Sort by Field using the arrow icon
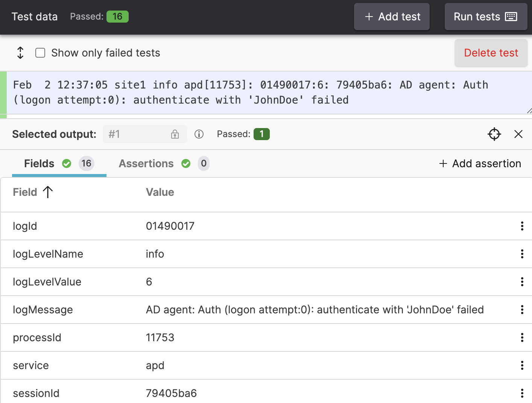Image resolution: width=532 pixels, height=403 pixels. tap(48, 192)
